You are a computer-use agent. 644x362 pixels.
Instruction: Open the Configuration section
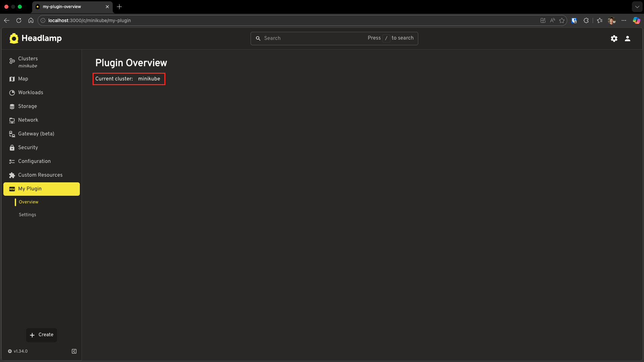[x=34, y=161]
